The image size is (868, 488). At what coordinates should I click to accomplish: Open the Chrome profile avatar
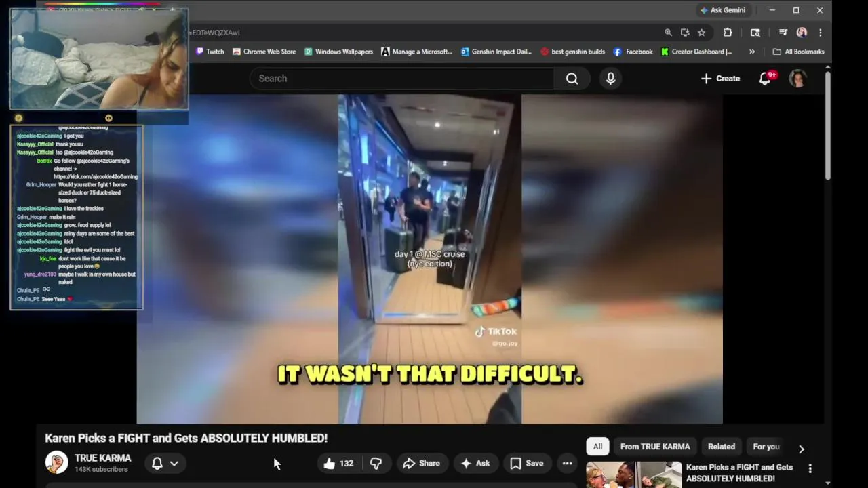point(802,33)
